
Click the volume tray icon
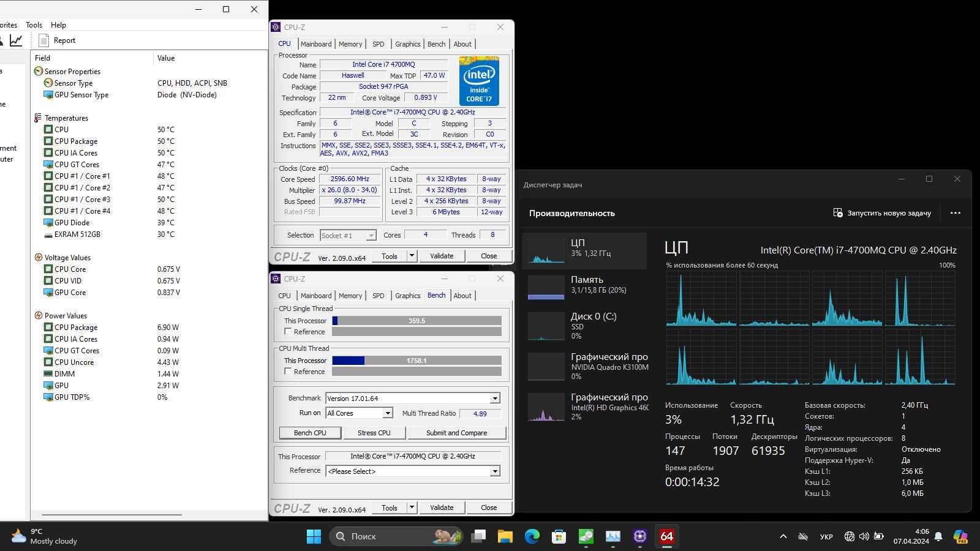click(x=864, y=536)
